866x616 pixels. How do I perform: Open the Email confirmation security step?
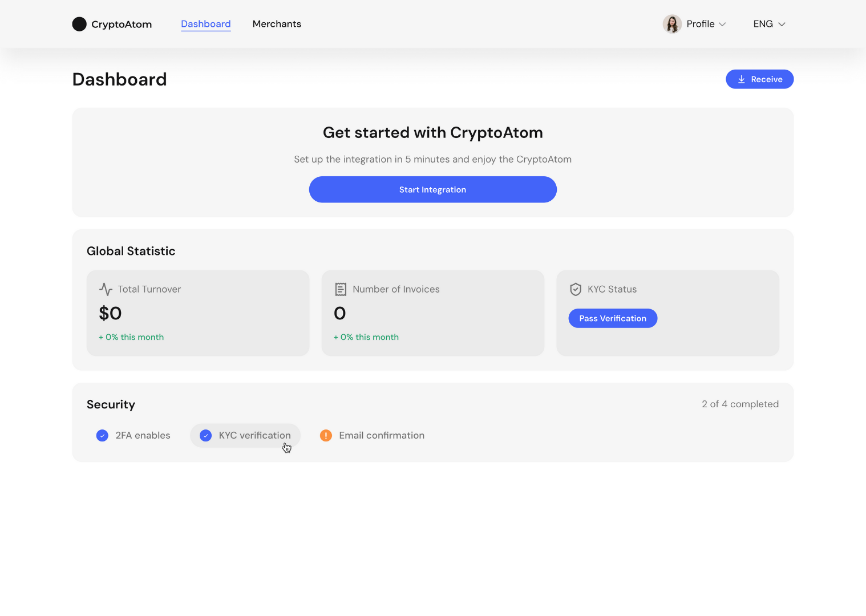[381, 435]
